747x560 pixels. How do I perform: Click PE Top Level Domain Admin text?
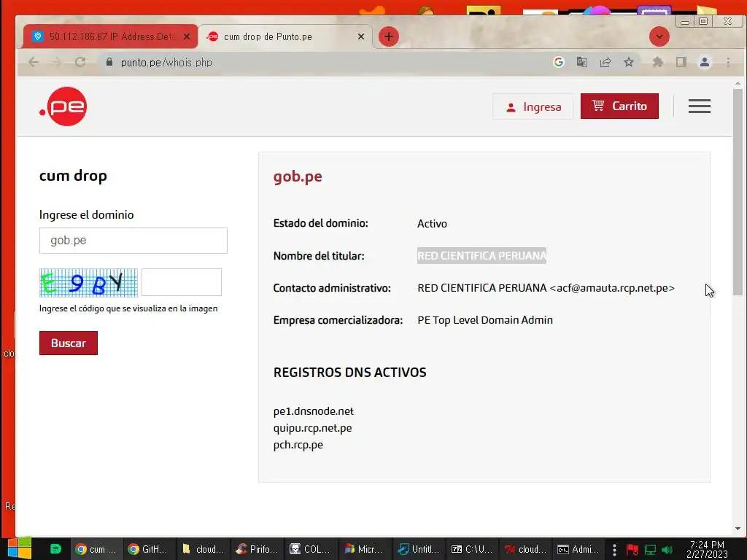485,320
